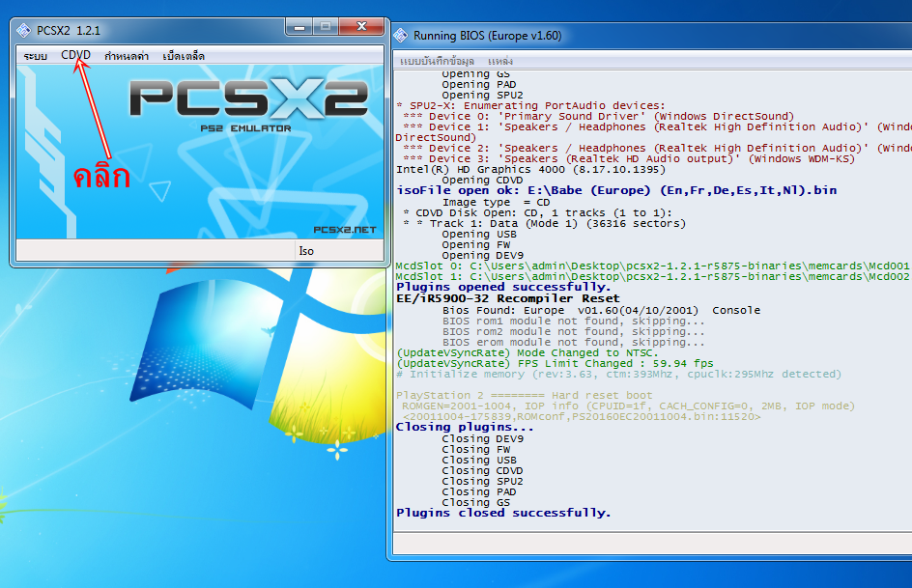Image resolution: width=912 pixels, height=588 pixels.
Task: Click the 'CDVD Disk Open: CD, 1 tracks' line
Action: pos(537,212)
